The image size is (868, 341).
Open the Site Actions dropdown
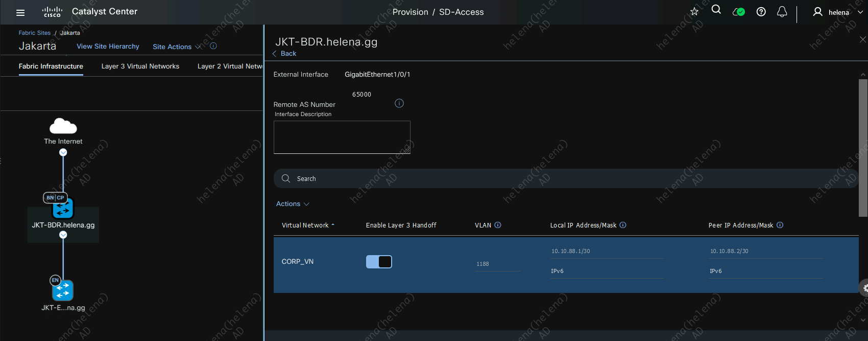pyautogui.click(x=177, y=47)
